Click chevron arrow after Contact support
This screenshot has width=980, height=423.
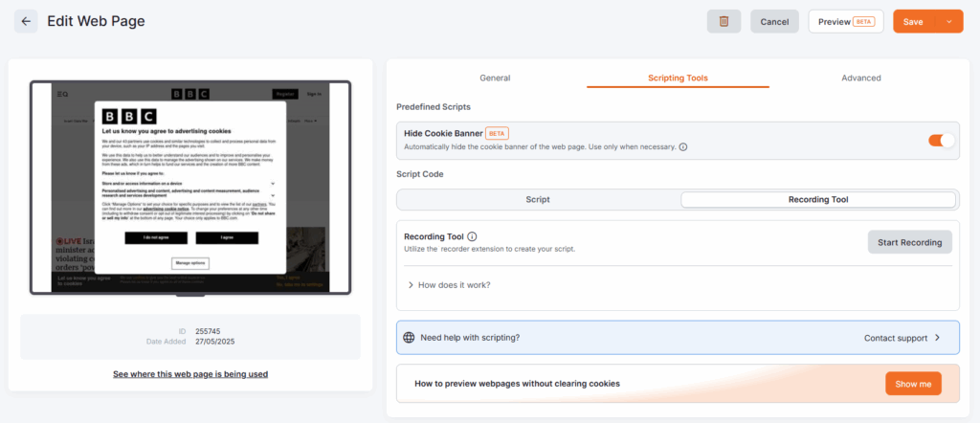[938, 338]
